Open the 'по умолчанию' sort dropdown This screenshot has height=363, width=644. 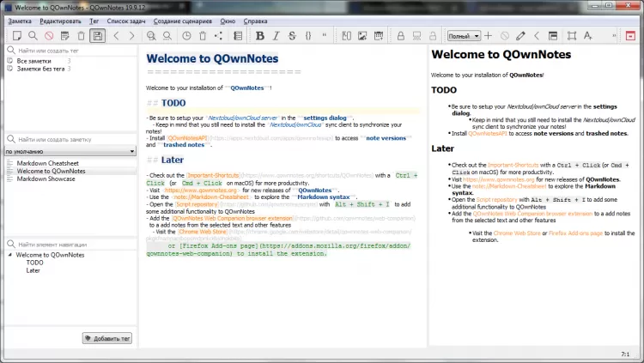point(68,151)
